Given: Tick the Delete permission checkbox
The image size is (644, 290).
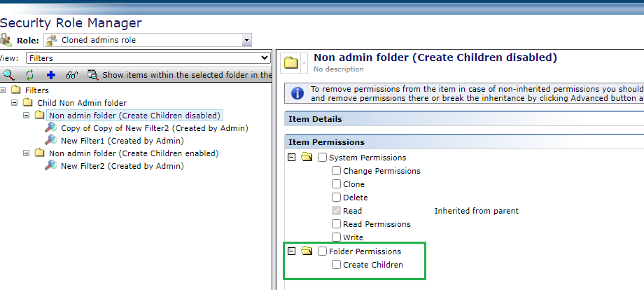Looking at the screenshot, I should [337, 198].
